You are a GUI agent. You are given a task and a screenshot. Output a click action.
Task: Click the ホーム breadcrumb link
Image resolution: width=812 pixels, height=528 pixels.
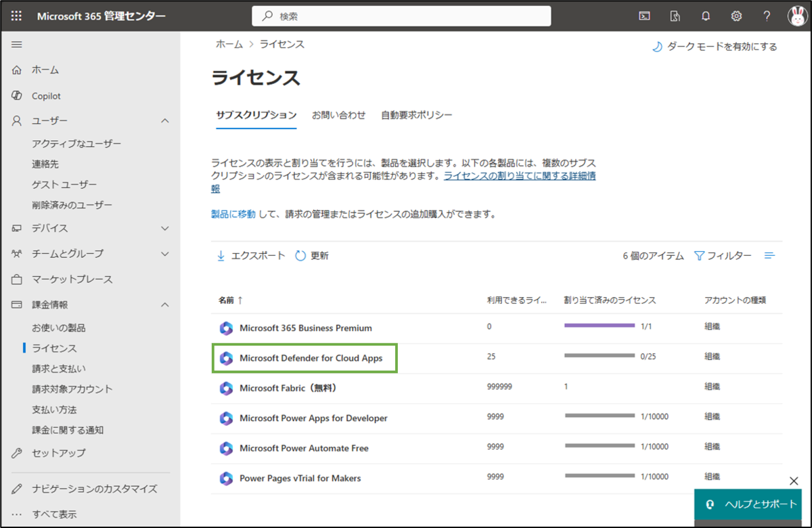coord(229,44)
